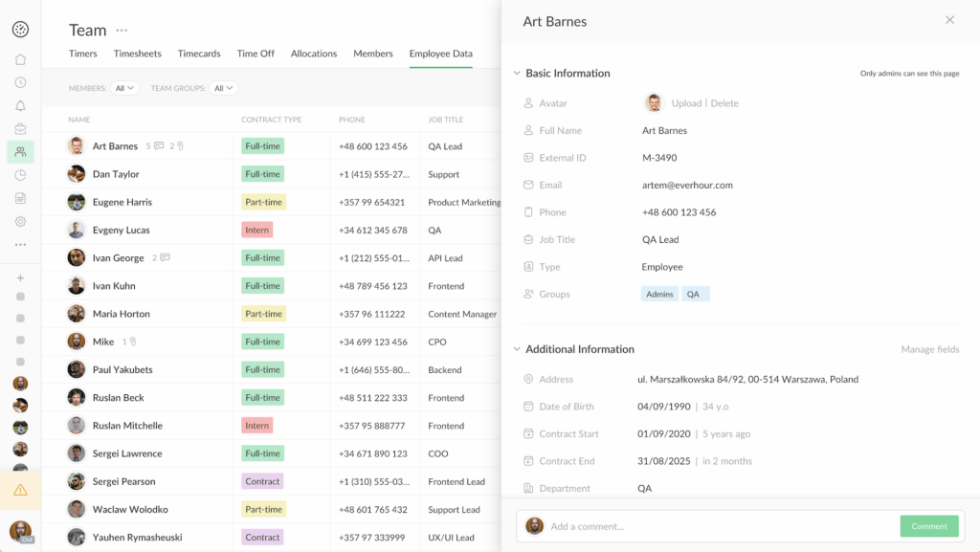
Task: Click the Manage fields link
Action: [929, 349]
